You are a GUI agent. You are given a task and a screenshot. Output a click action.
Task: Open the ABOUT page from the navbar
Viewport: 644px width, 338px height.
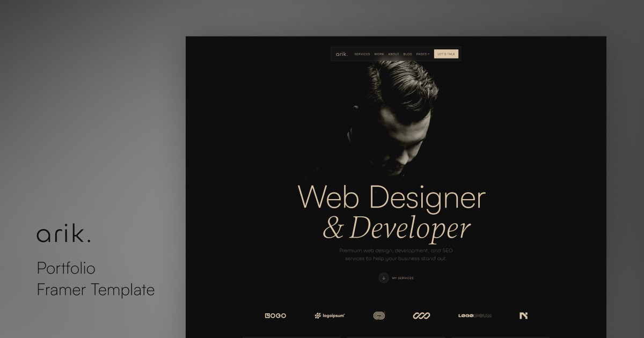[393, 54]
